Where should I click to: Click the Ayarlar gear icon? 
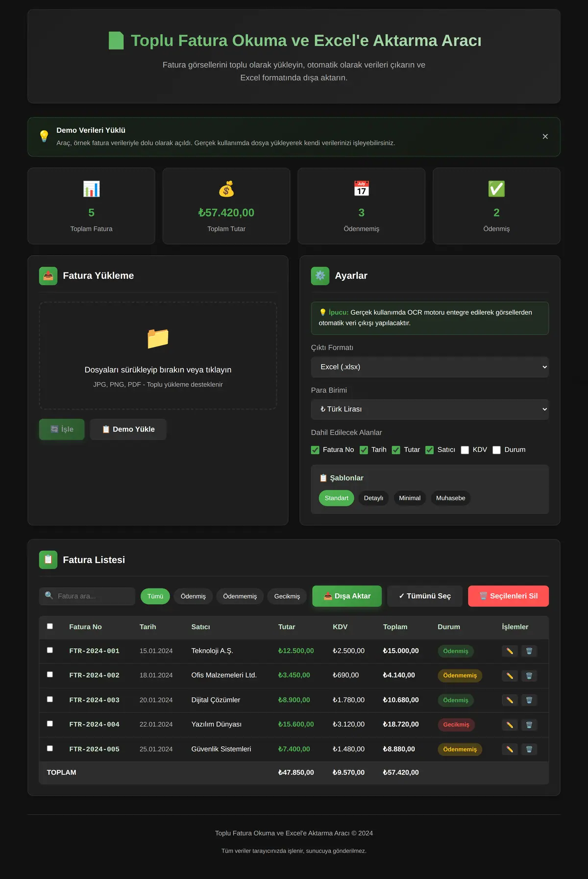click(x=320, y=276)
